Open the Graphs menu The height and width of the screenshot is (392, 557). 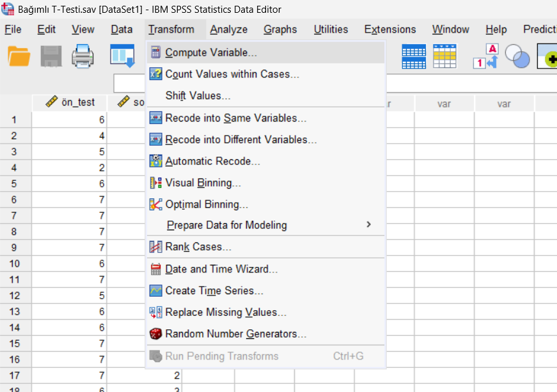point(280,29)
